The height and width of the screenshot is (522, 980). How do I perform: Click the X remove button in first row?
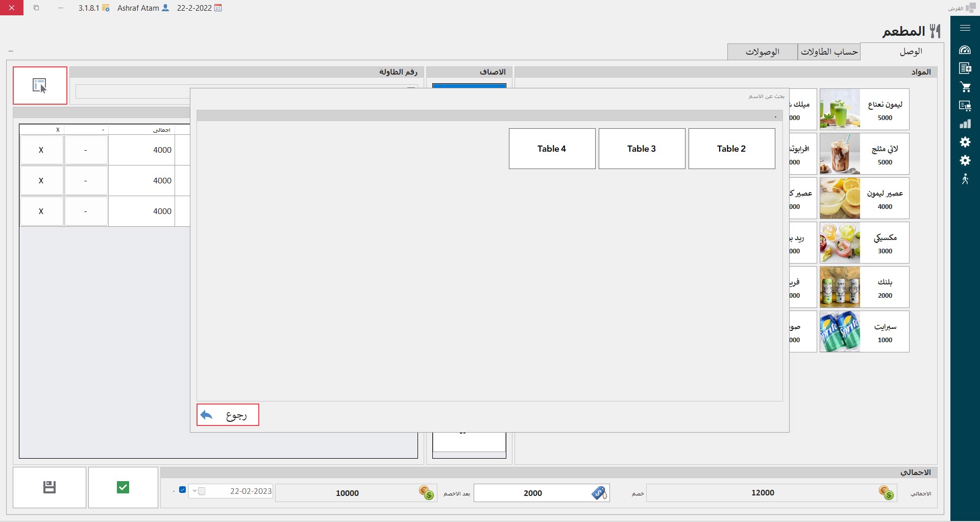41,150
